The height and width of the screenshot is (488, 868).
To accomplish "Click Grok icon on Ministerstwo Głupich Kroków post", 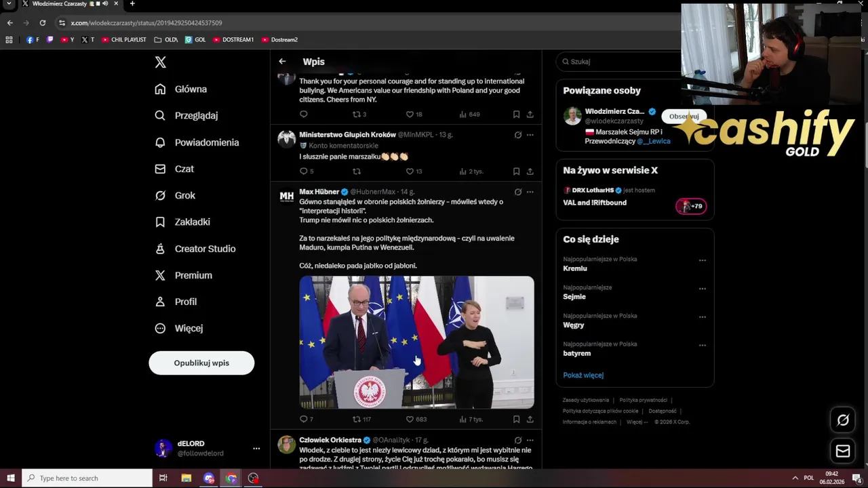I will [x=518, y=135].
